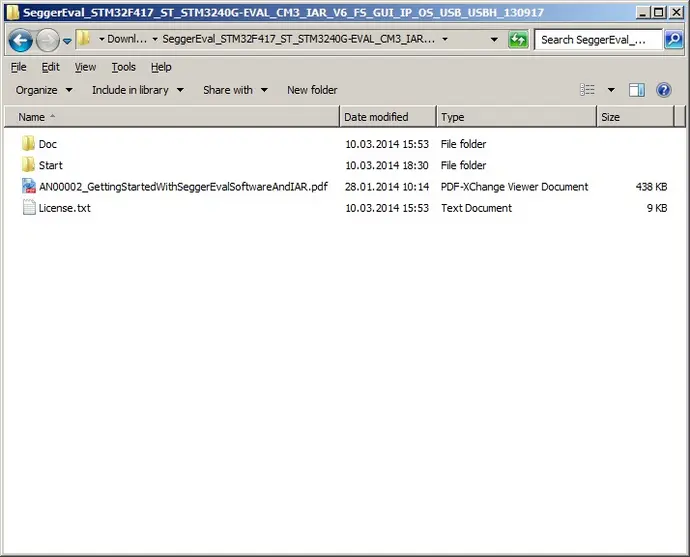Open the Tools menu
Viewport: 690px width, 557px height.
123,67
